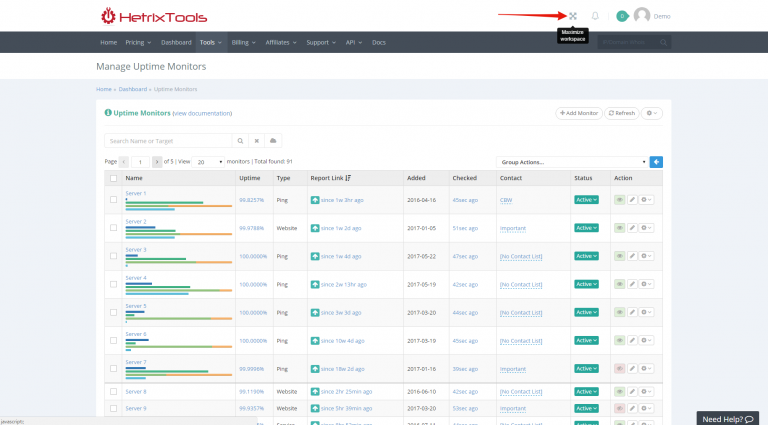Image resolution: width=768 pixels, height=425 pixels.
Task: Open Server 6 Active status dropdown
Action: pyautogui.click(x=586, y=340)
